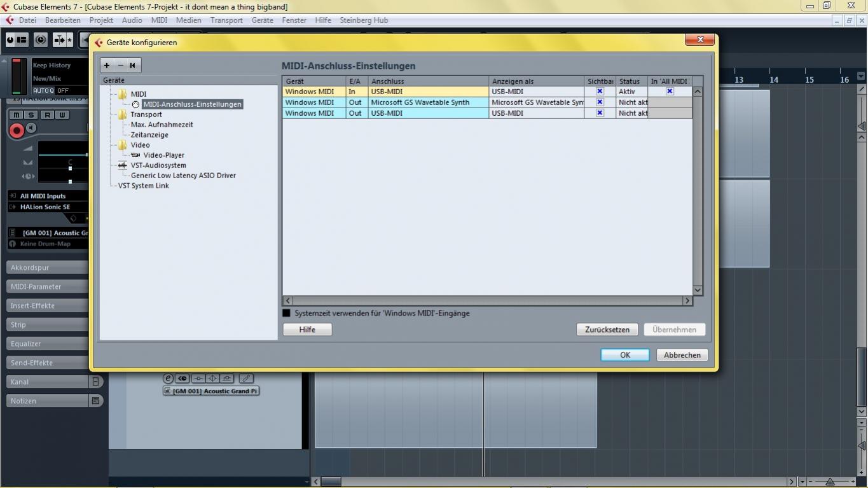Click the Zurücksetzen button
The image size is (868, 488).
(x=607, y=330)
